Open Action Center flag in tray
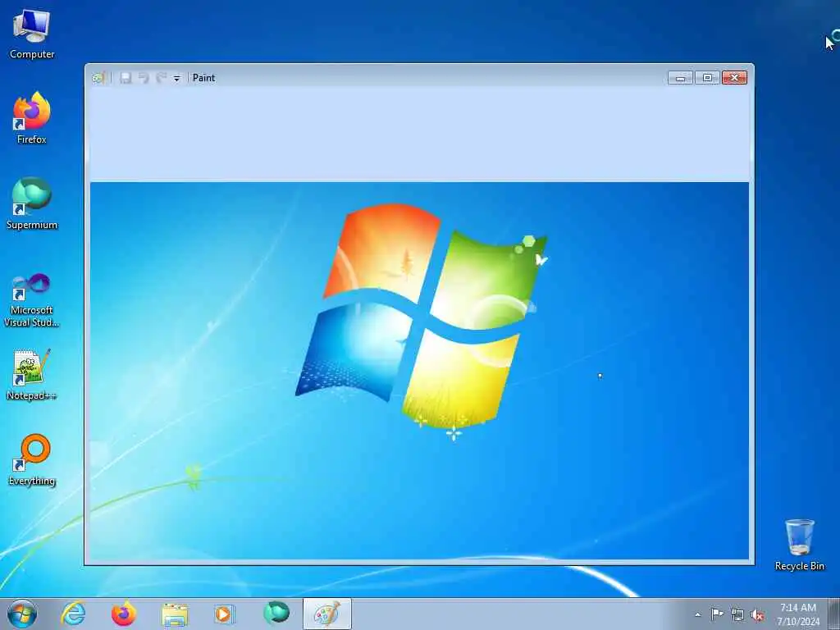Screen dimensions: 840x630 tap(717, 614)
